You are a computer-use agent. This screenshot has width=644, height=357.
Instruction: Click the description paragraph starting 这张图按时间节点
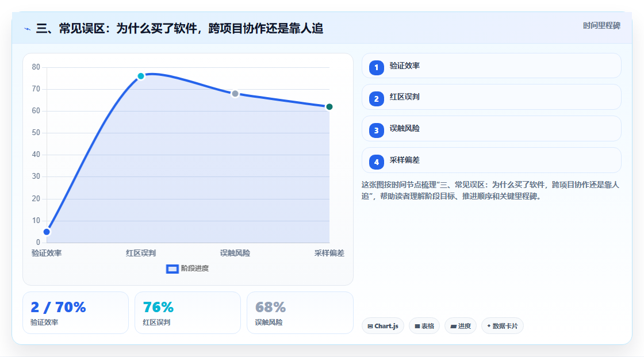point(490,191)
